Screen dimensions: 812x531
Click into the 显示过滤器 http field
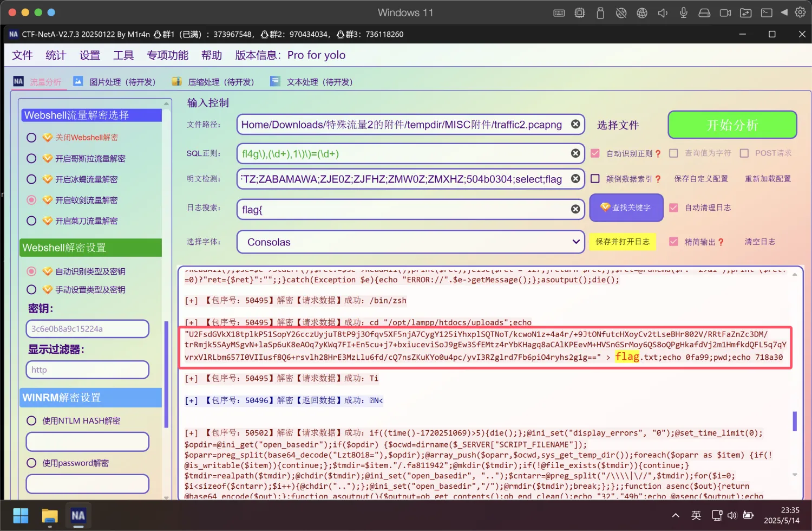click(x=87, y=370)
